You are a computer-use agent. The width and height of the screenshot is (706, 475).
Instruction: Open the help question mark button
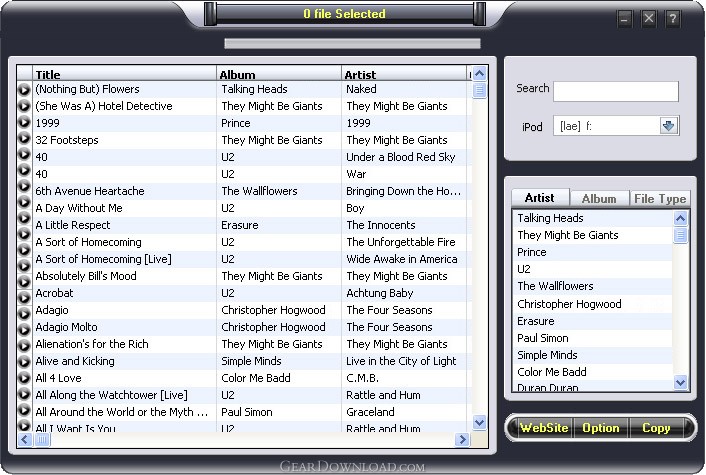tap(673, 18)
